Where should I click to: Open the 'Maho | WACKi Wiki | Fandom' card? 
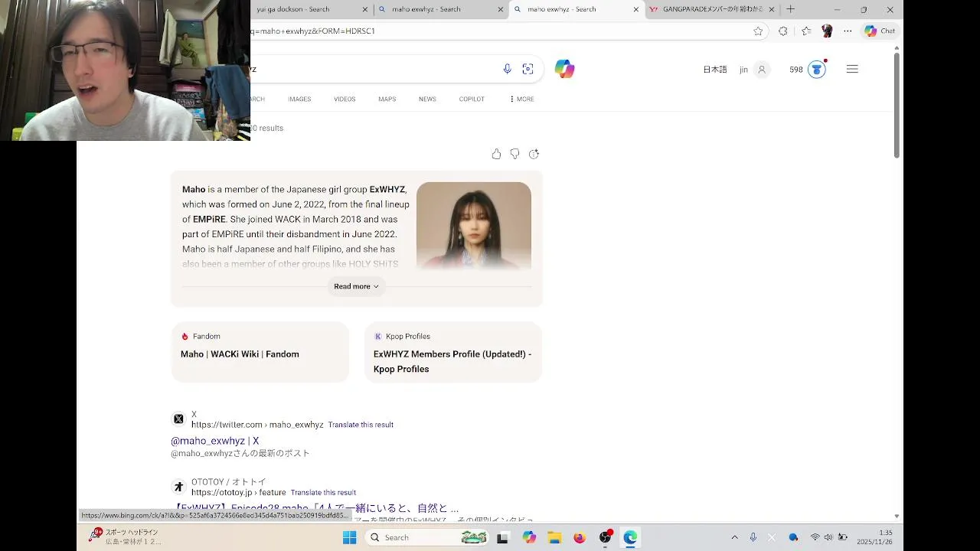260,352
